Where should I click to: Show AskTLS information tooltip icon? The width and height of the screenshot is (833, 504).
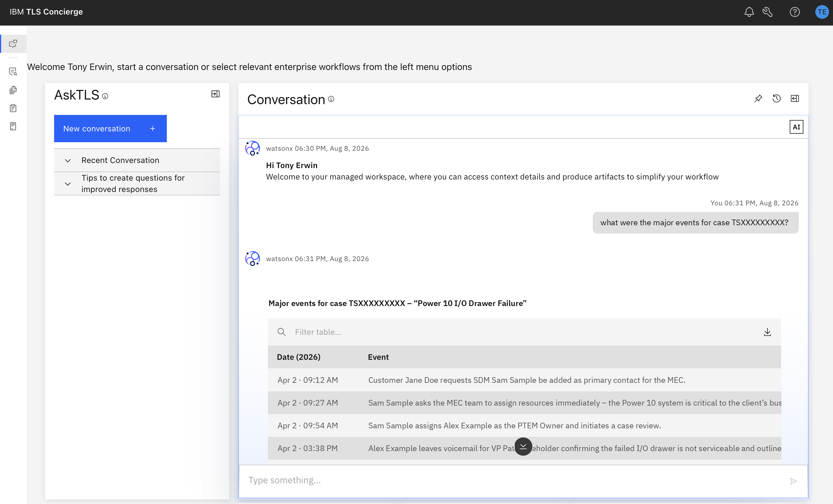105,96
